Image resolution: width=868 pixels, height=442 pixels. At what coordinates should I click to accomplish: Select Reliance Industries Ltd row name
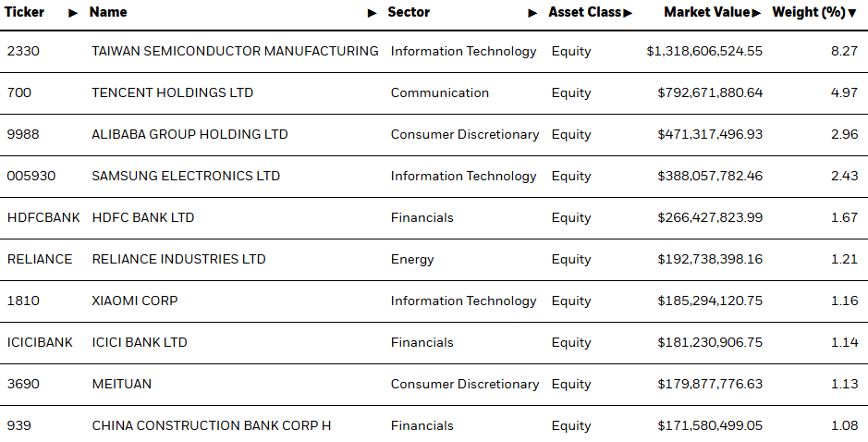(x=178, y=259)
